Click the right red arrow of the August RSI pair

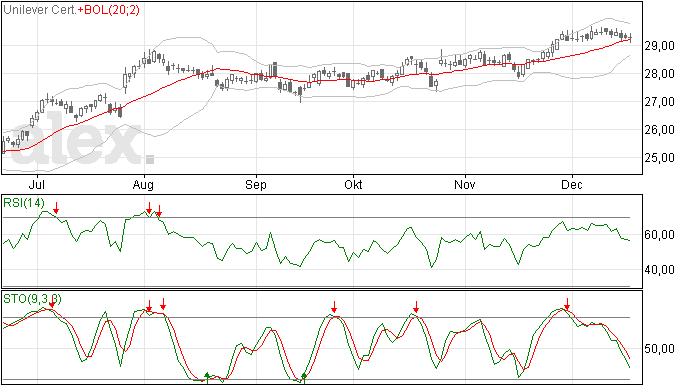(159, 211)
